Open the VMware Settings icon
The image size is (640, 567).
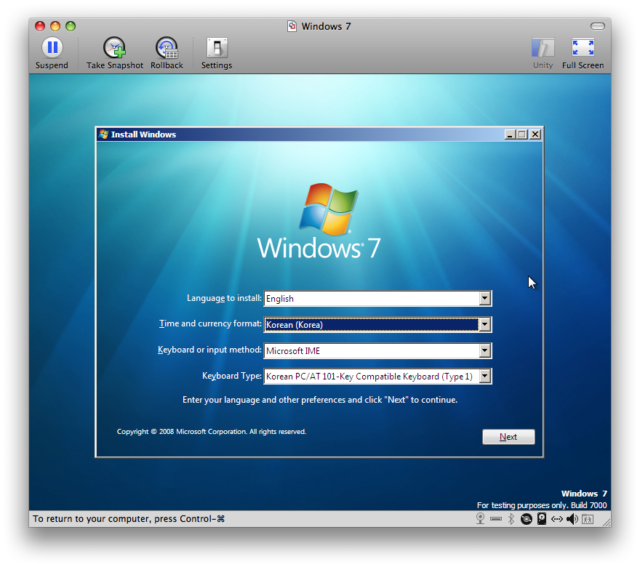point(217,47)
